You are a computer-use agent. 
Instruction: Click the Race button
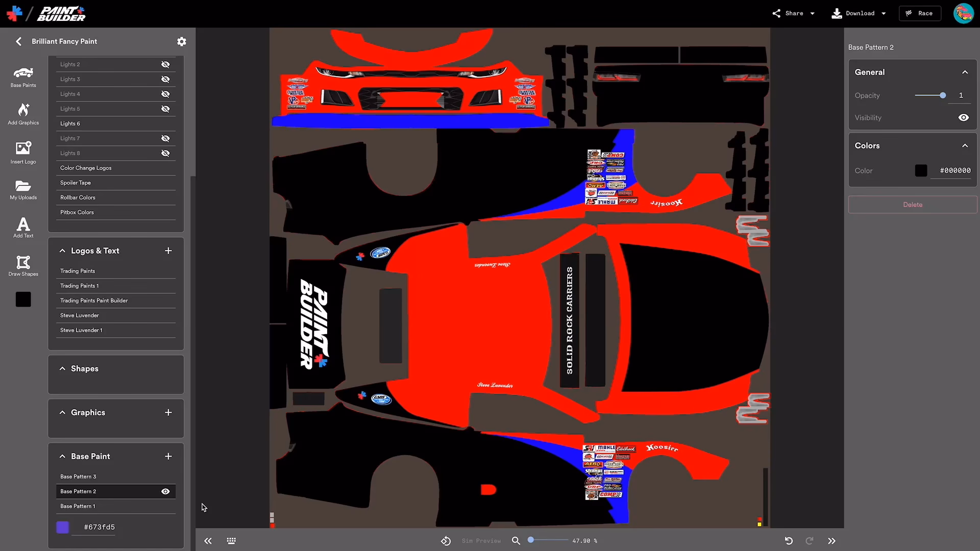point(920,13)
